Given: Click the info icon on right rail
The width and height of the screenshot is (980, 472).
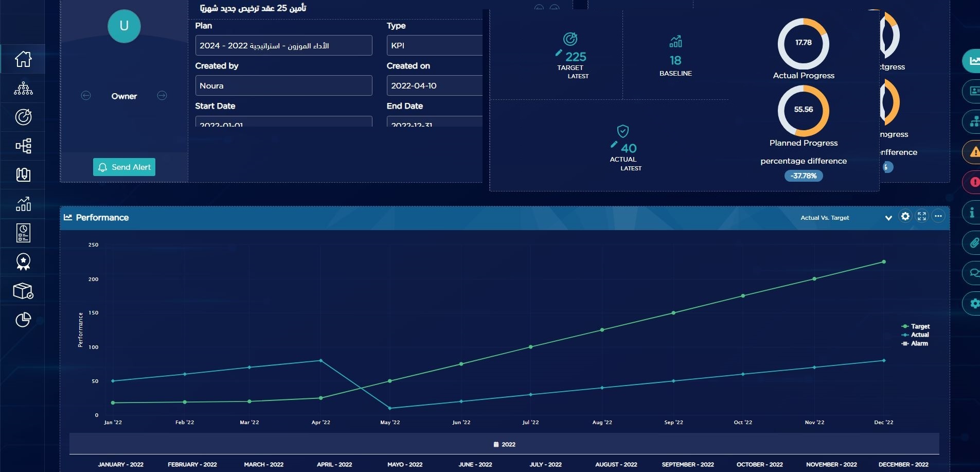Looking at the screenshot, I should 972,212.
